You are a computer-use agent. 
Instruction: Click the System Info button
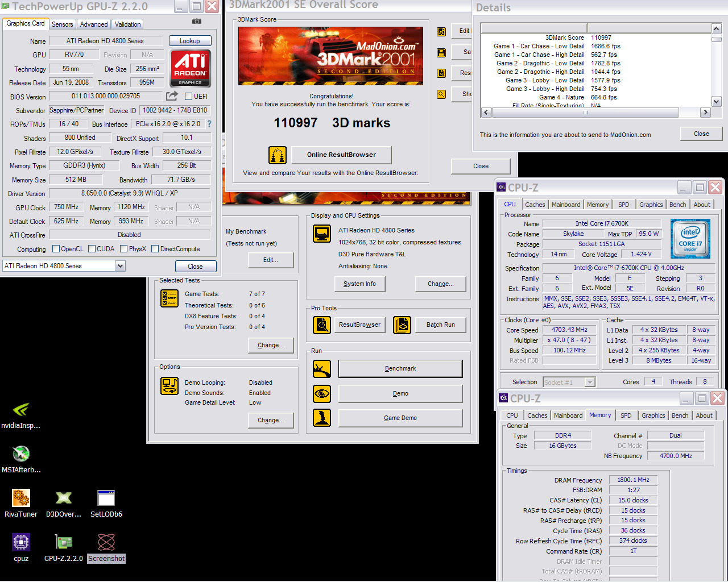[359, 284]
